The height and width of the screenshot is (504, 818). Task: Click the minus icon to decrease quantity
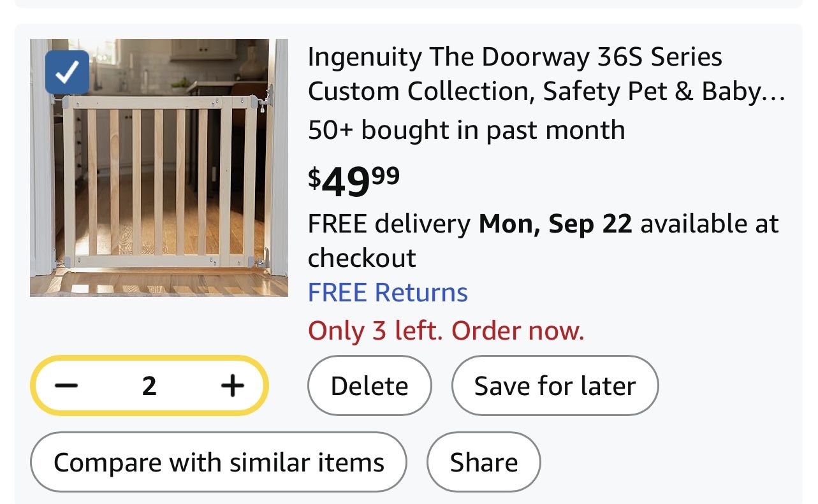[66, 385]
